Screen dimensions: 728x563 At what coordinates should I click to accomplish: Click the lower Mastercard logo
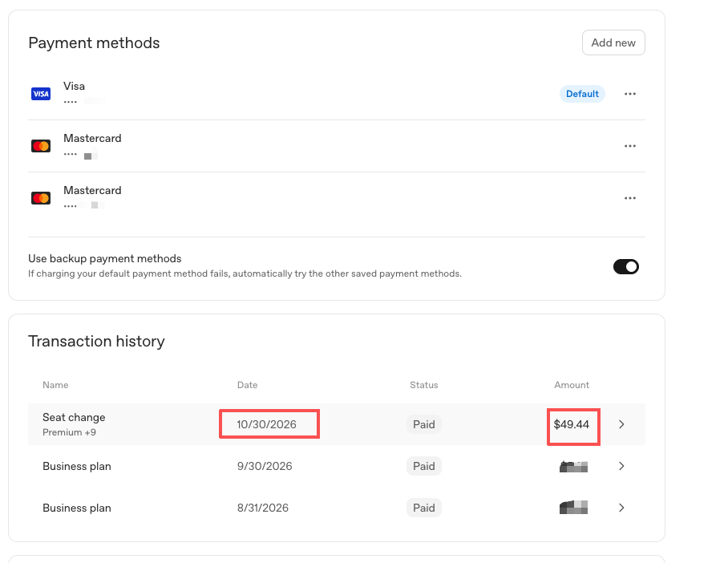[x=41, y=198]
